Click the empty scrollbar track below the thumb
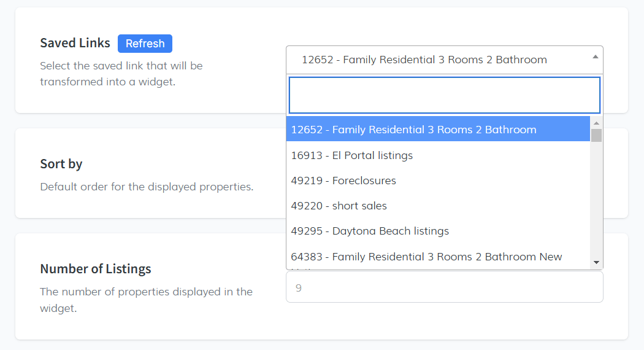The image size is (644, 350). pos(596,203)
